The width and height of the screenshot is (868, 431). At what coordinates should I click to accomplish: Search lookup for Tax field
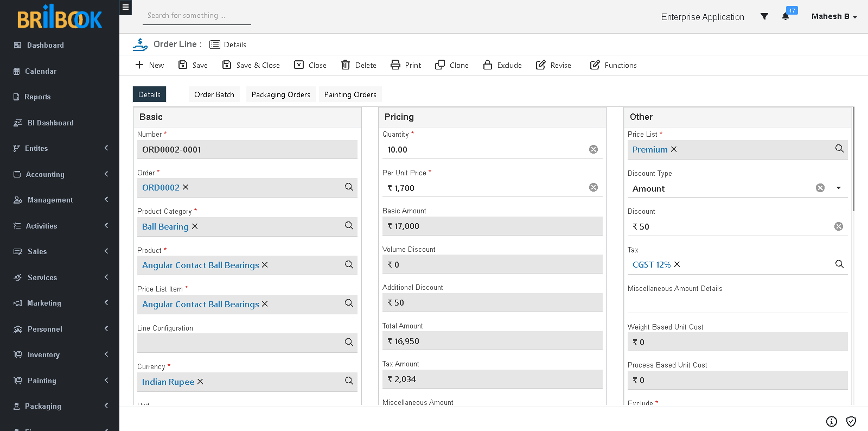(839, 264)
